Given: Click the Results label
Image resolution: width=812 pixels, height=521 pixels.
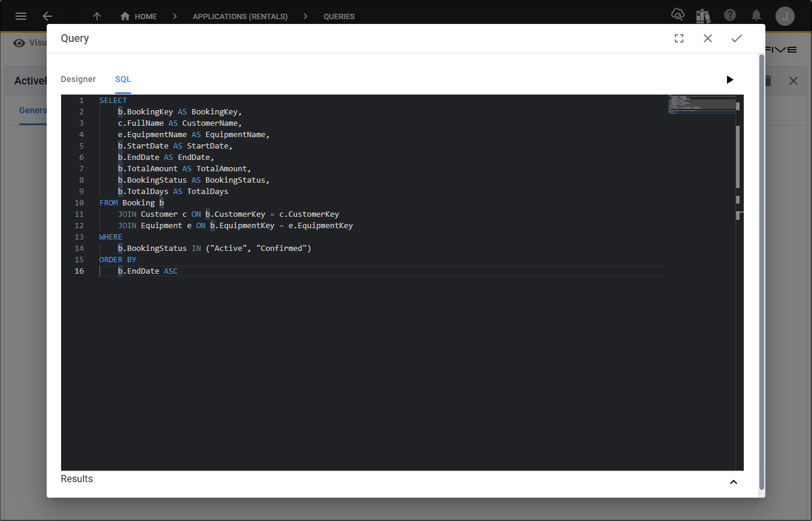Looking at the screenshot, I should pyautogui.click(x=77, y=479).
